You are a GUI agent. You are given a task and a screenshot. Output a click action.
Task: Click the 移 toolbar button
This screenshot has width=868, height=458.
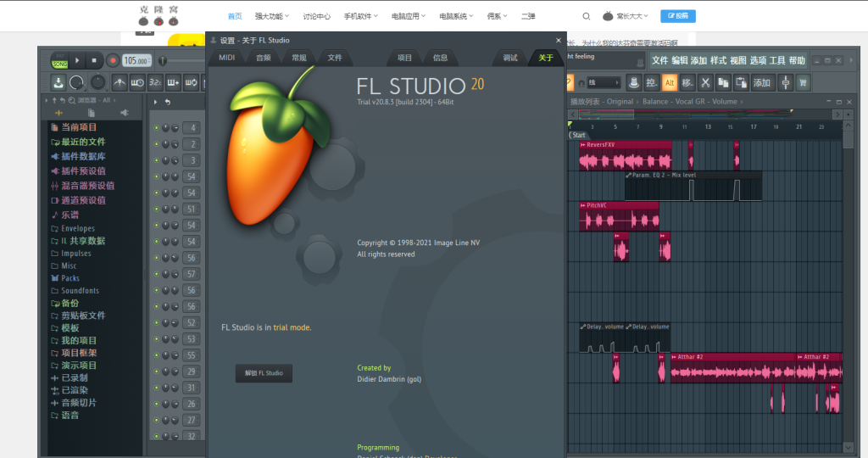point(687,83)
